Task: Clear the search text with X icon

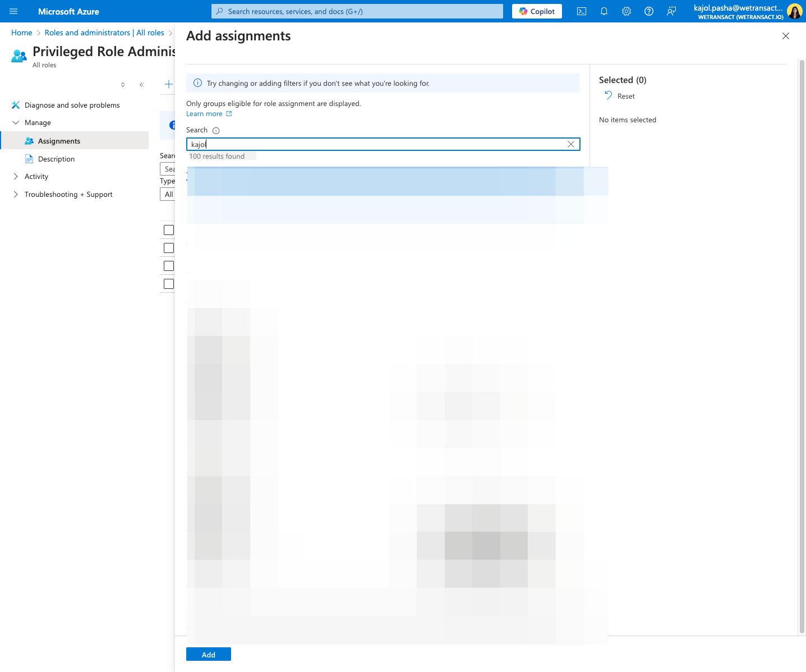Action: tap(571, 144)
